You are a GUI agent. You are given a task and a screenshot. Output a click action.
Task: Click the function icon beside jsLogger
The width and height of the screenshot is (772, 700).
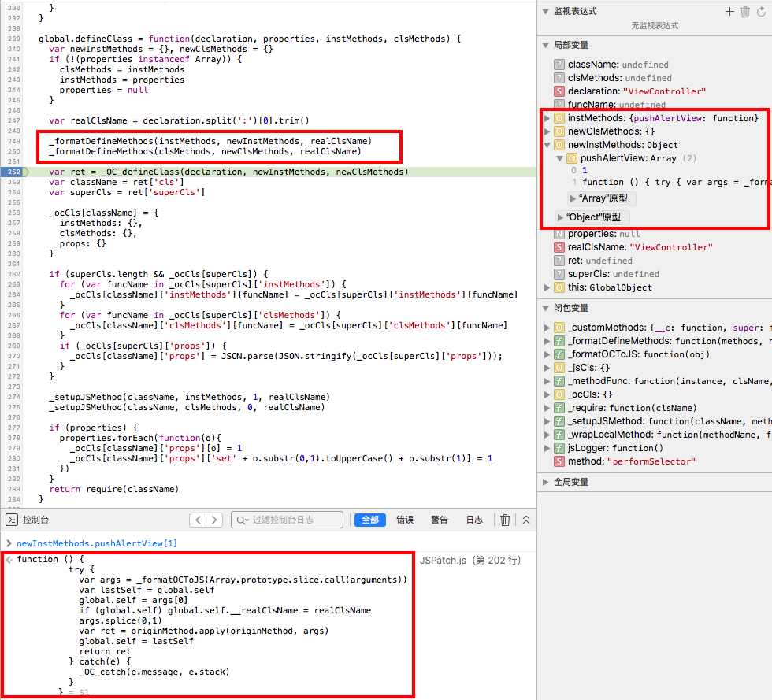(559, 448)
